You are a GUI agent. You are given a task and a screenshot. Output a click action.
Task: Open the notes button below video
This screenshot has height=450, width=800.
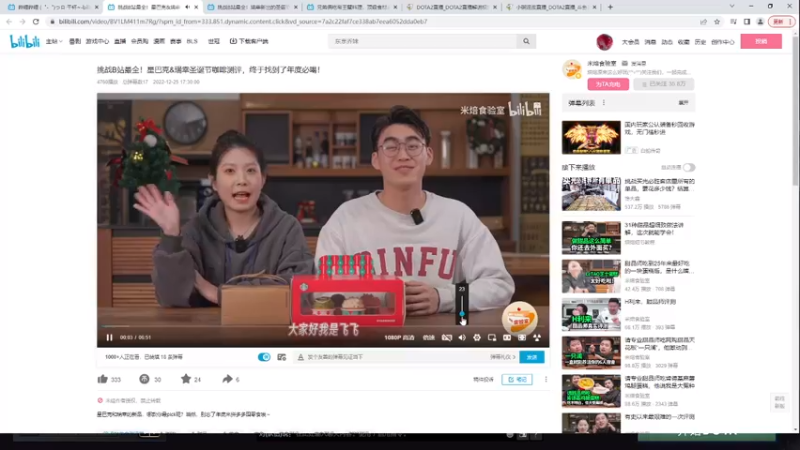[x=517, y=379]
